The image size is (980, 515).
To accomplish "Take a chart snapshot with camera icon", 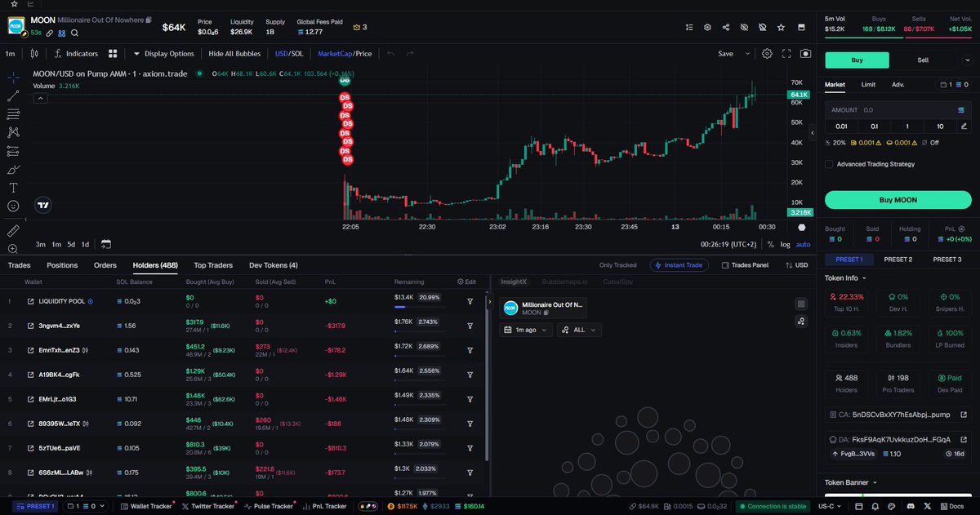I will (x=806, y=54).
